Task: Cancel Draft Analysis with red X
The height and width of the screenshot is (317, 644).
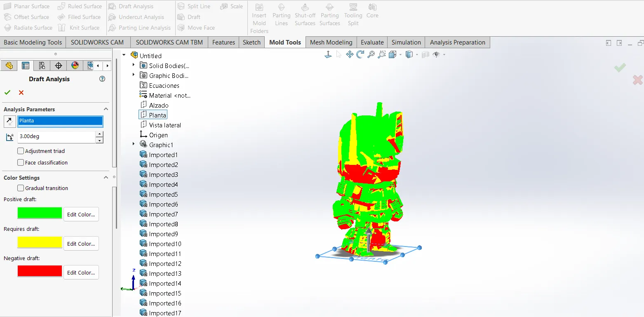Action: (21, 92)
